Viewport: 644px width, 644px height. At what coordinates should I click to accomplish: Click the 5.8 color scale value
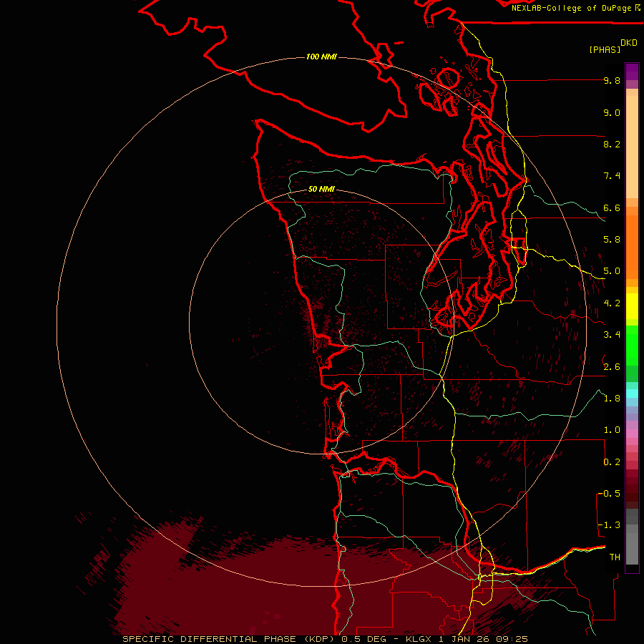(x=612, y=240)
